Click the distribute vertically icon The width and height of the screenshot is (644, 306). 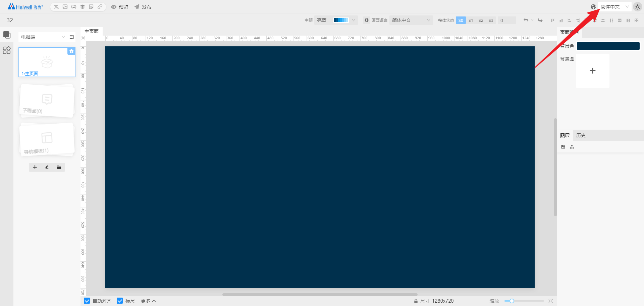coord(603,20)
